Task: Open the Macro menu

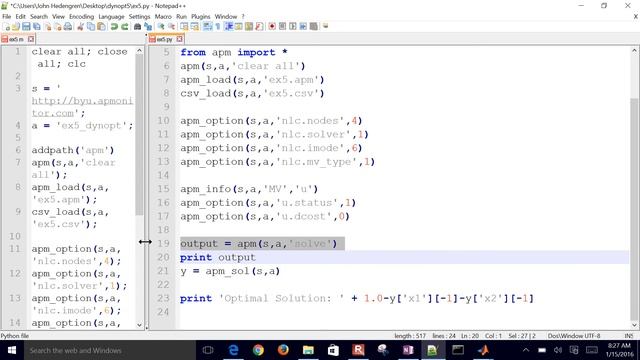Action: pos(163,16)
